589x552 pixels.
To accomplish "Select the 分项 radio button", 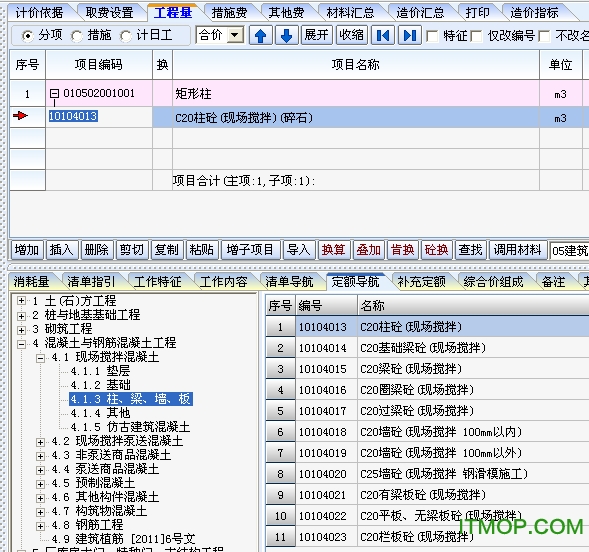I will tap(27, 36).
